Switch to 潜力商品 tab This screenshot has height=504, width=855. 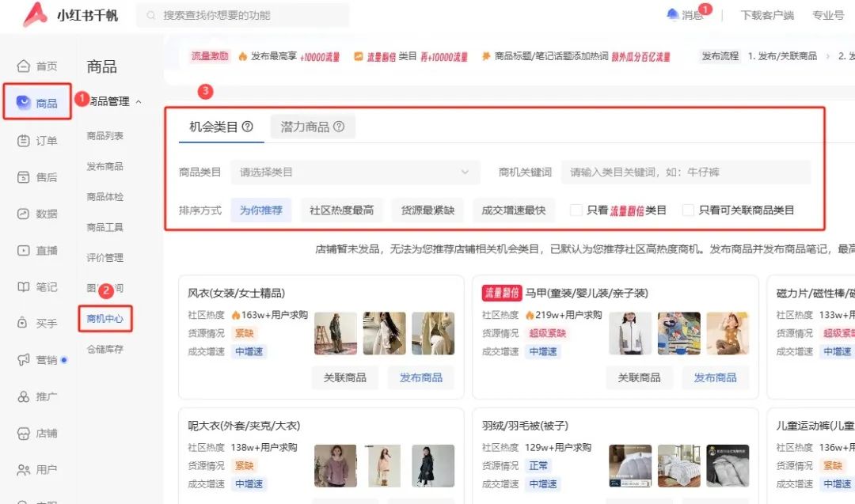coord(313,127)
